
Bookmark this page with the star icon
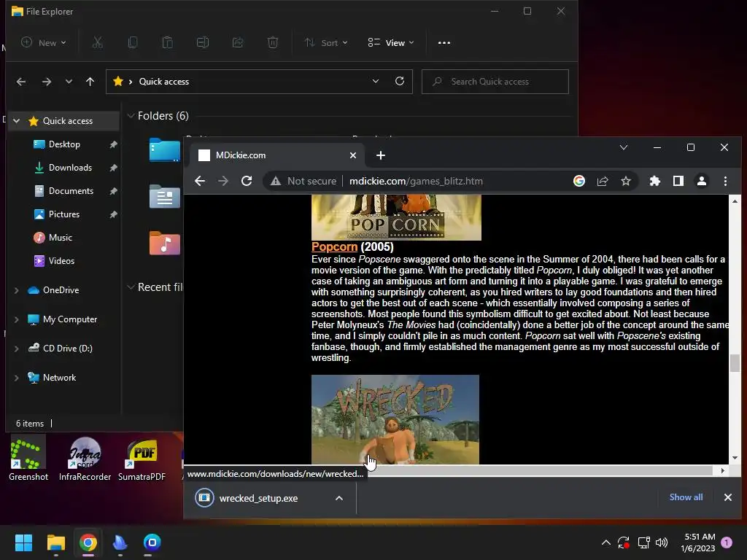pos(625,181)
